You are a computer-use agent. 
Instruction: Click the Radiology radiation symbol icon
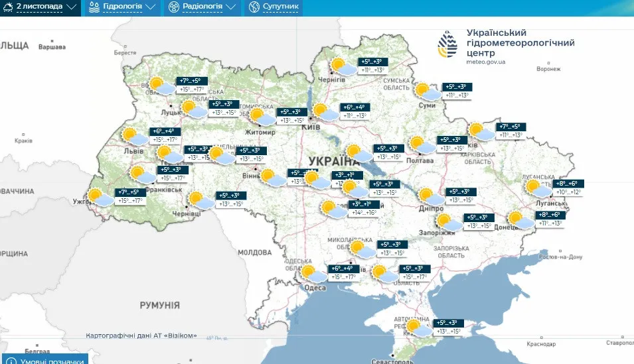(173, 7)
